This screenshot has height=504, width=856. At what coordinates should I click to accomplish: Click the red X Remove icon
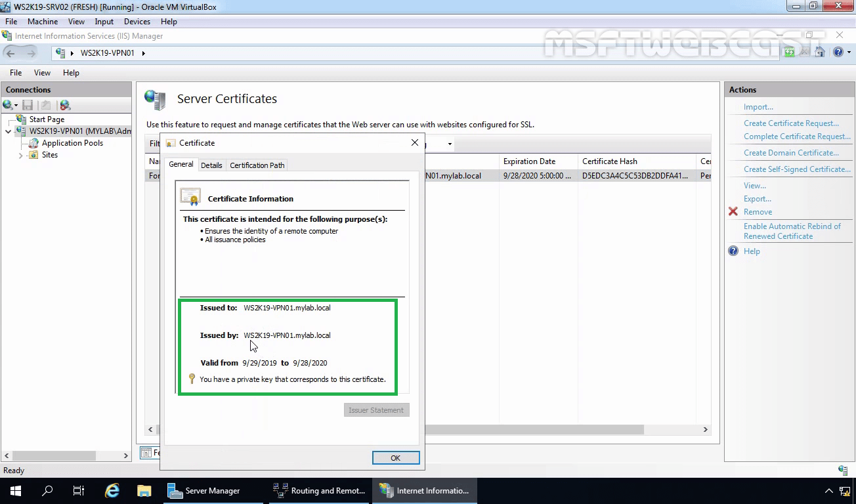(x=733, y=211)
